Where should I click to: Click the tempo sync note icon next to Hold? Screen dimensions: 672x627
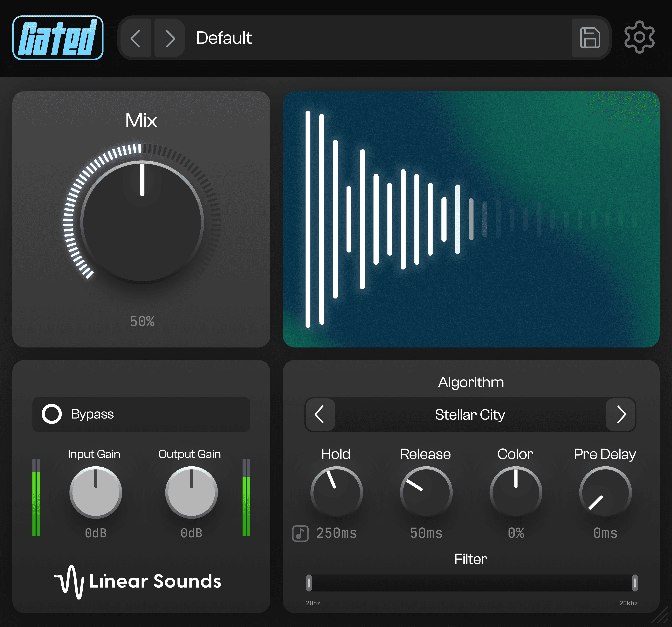[300, 533]
